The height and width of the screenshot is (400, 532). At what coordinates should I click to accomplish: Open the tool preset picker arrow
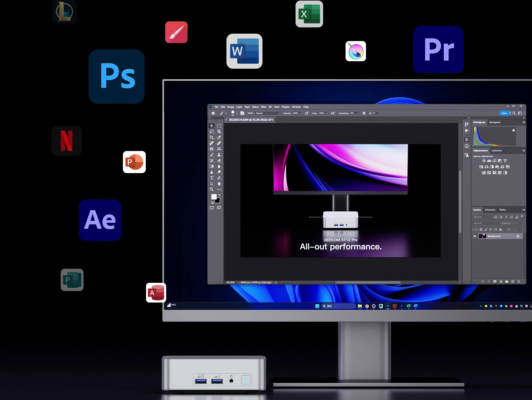[226, 113]
